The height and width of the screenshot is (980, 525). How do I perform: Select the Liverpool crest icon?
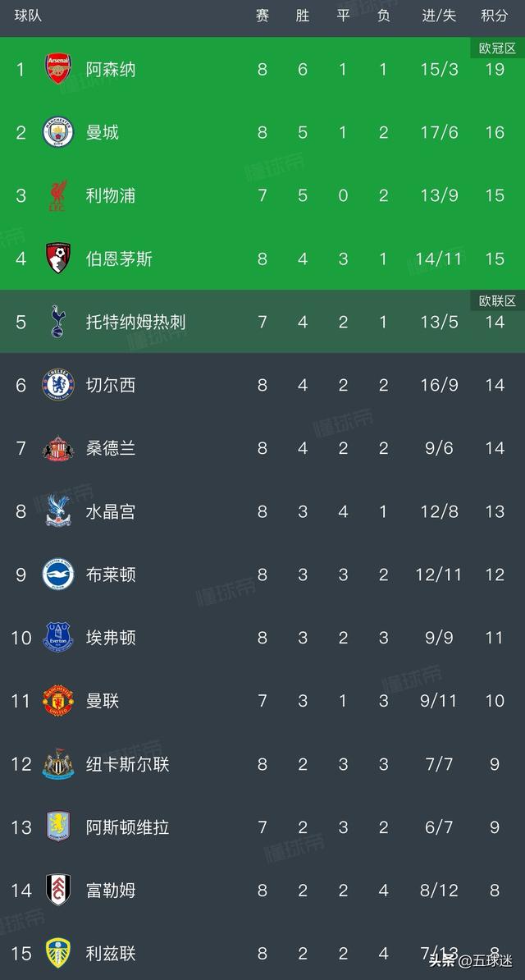(x=58, y=195)
